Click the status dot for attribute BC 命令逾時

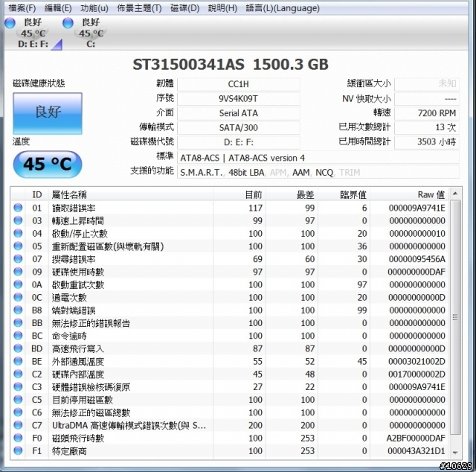click(18, 336)
